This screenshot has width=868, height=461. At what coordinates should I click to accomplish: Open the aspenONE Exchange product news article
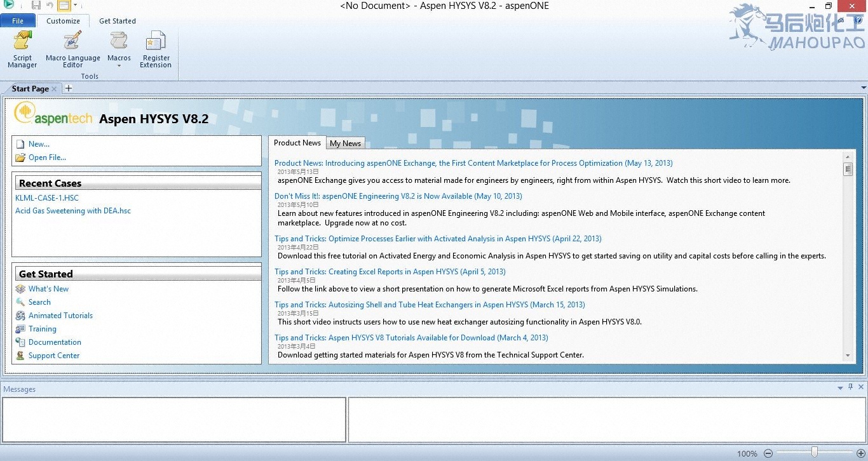(x=473, y=163)
